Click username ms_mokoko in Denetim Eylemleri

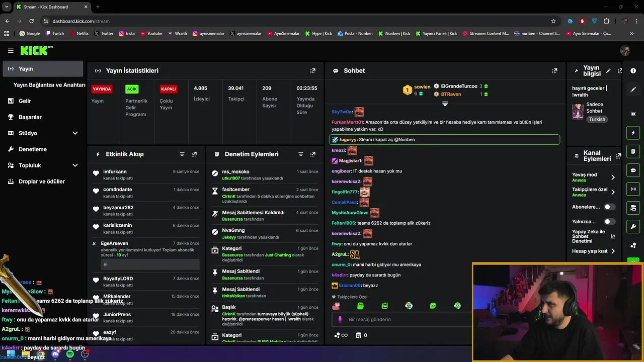(235, 172)
